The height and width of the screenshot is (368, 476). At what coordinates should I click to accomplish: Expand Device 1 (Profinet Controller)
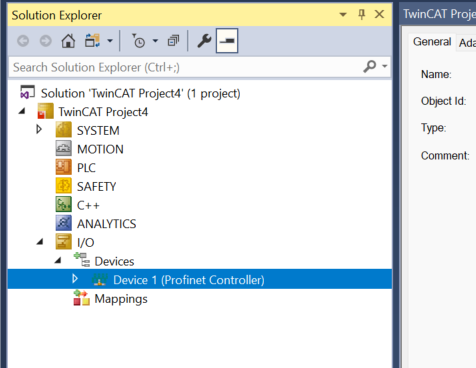tap(75, 279)
